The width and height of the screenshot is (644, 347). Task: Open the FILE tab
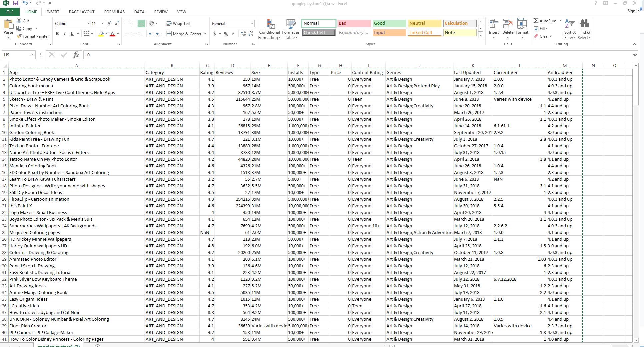10,12
